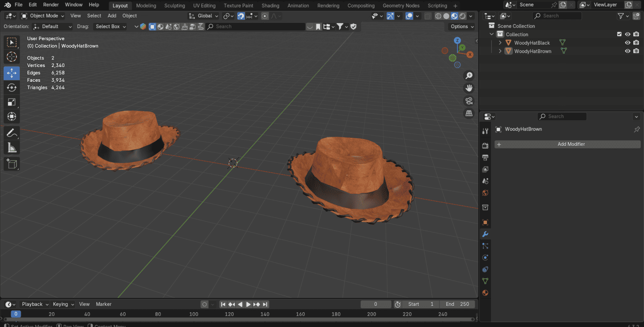This screenshot has width=644, height=327.
Task: Open the Material properties tab icon
Action: [x=485, y=293]
